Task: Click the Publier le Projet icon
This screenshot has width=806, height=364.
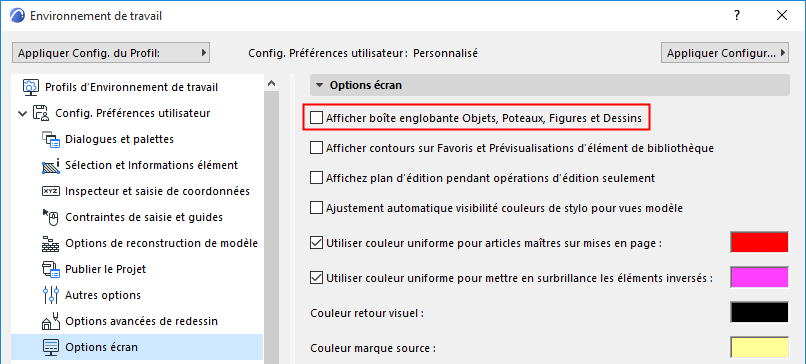Action: click(51, 269)
